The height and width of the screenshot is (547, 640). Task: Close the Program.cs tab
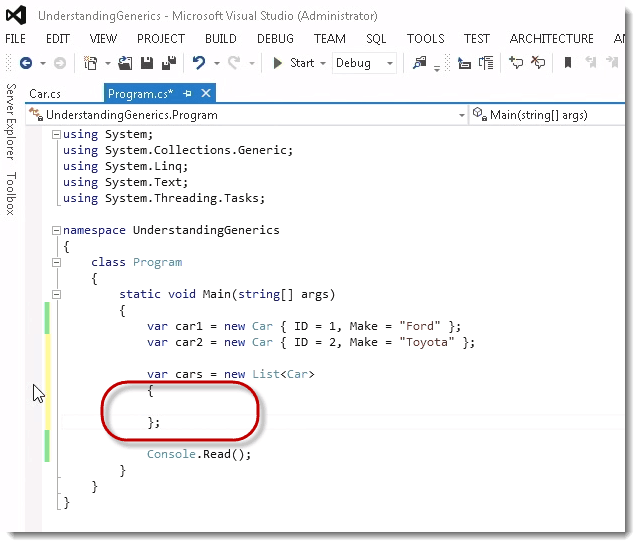click(x=206, y=93)
